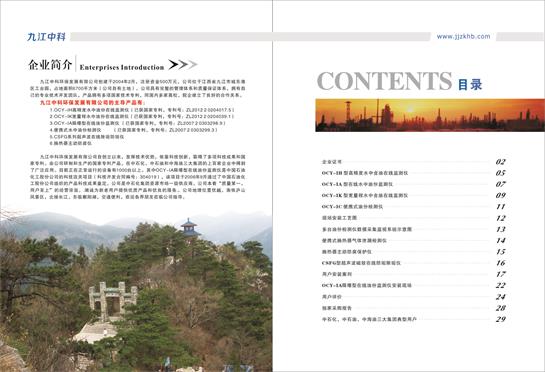Select the sunset refinery banner image
Screen dimensions: 545x372
[x=430, y=115]
